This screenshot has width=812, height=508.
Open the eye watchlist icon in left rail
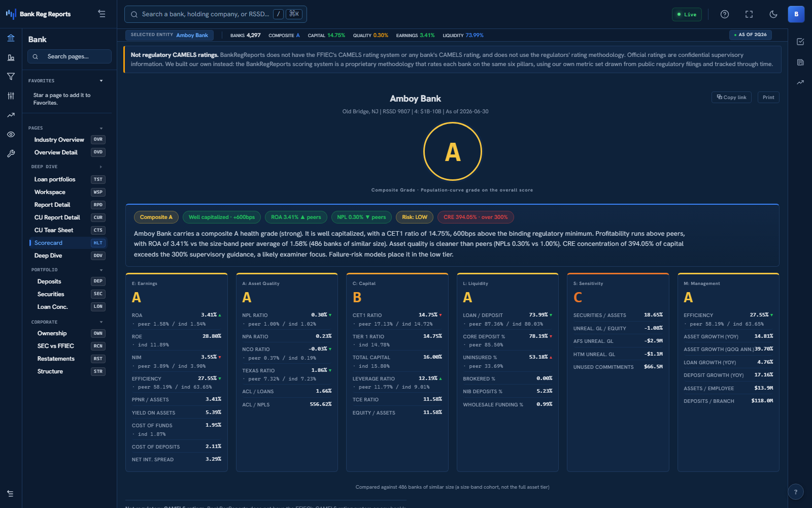[11, 135]
